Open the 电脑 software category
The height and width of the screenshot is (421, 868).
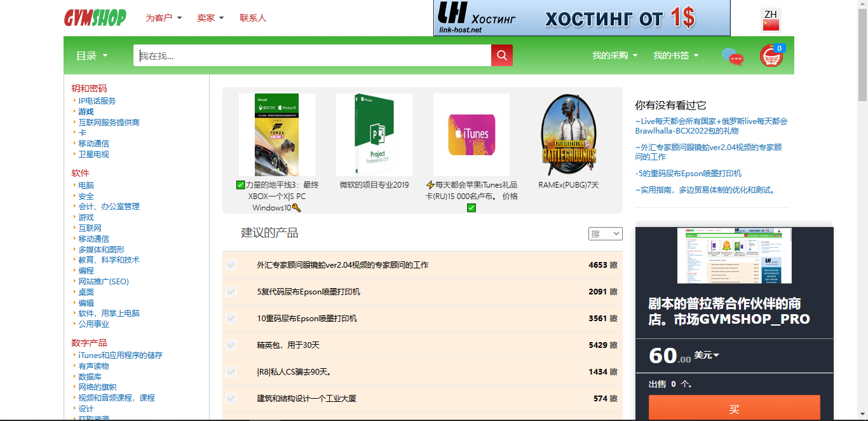point(86,186)
